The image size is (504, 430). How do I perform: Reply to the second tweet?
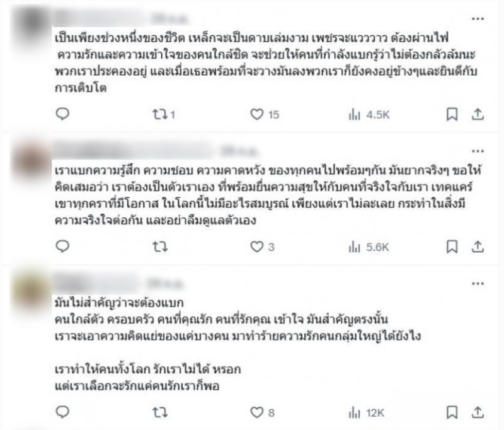click(62, 247)
